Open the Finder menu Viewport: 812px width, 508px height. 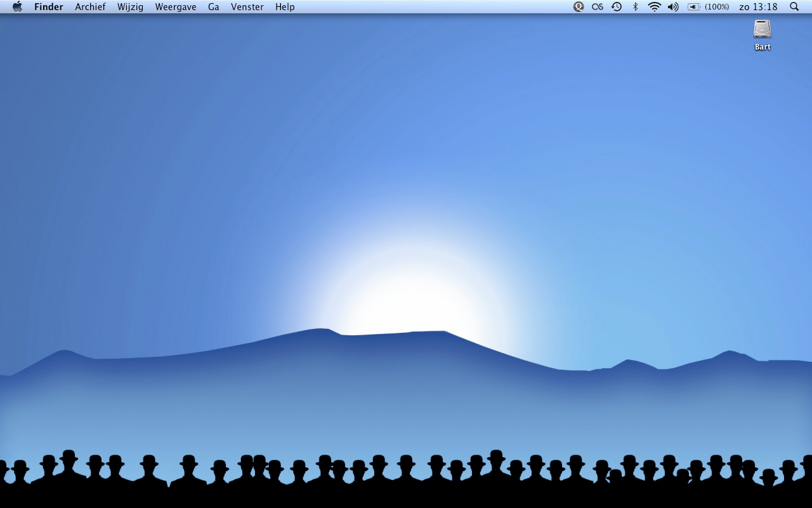[49, 7]
